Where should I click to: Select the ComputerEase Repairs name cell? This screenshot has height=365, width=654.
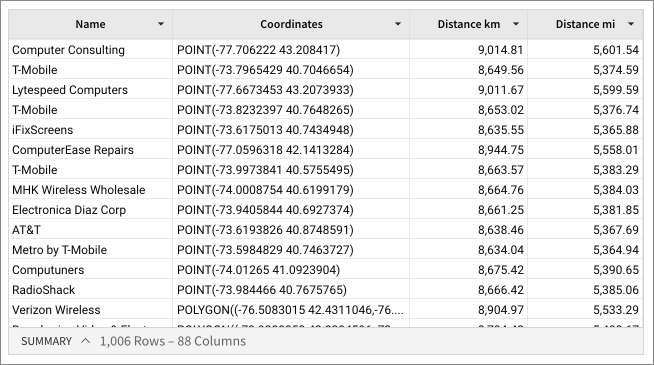(x=91, y=150)
